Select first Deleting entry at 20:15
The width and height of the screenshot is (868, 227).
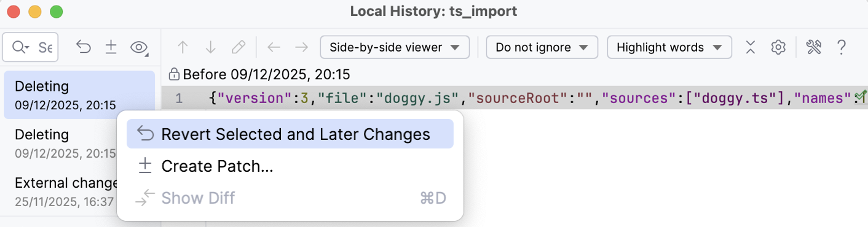coord(79,95)
